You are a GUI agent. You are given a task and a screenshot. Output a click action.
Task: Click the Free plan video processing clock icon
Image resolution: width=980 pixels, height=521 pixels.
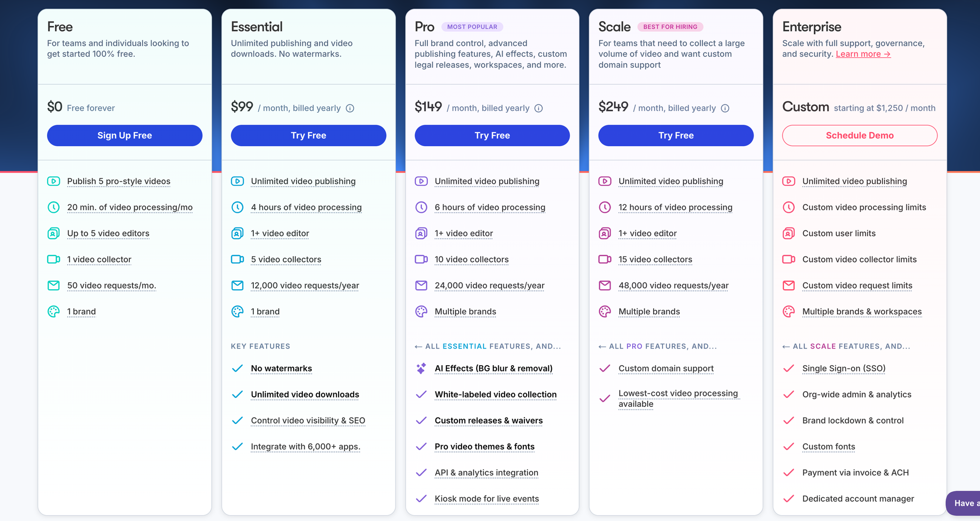[x=53, y=207]
